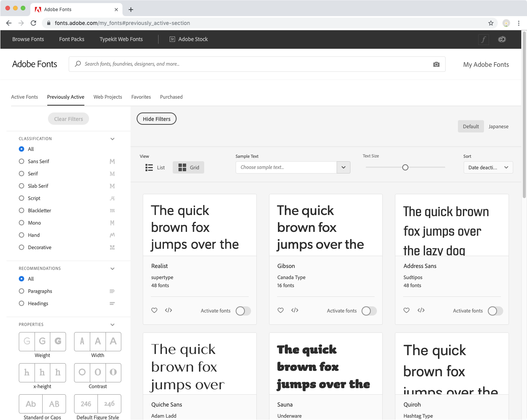Select Mono classification radio button

[x=21, y=223]
